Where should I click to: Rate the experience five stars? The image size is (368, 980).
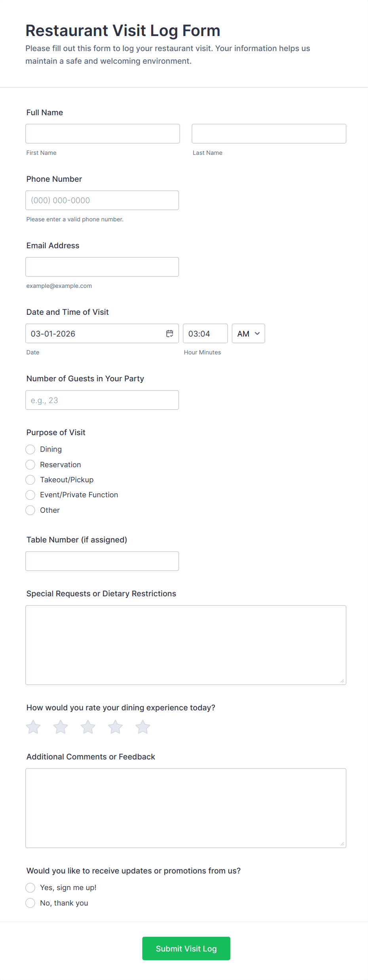[x=142, y=727]
